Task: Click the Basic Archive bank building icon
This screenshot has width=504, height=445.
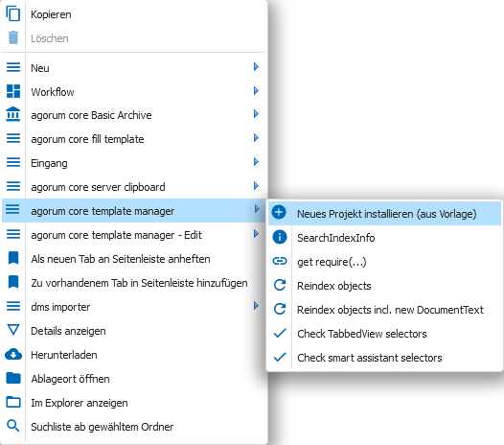Action: (13, 114)
